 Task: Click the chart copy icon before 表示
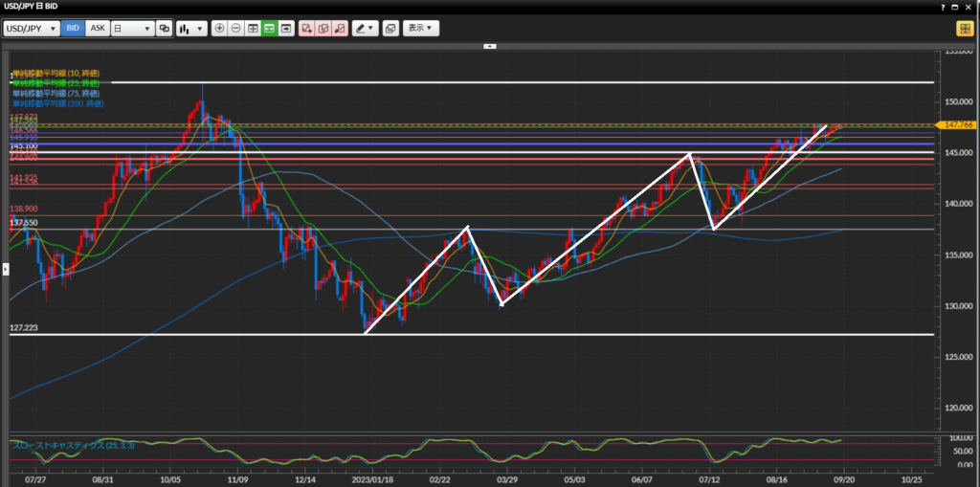390,29
